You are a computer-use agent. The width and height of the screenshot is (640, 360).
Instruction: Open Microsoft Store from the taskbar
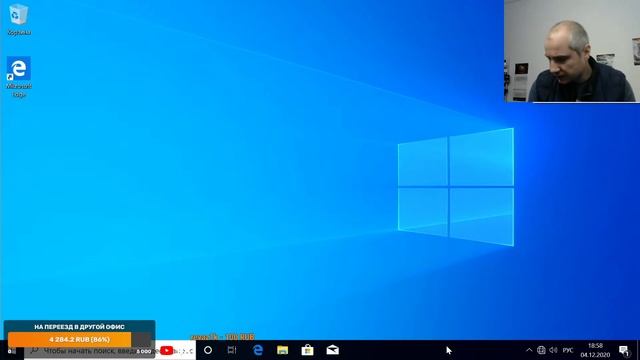[307, 350]
